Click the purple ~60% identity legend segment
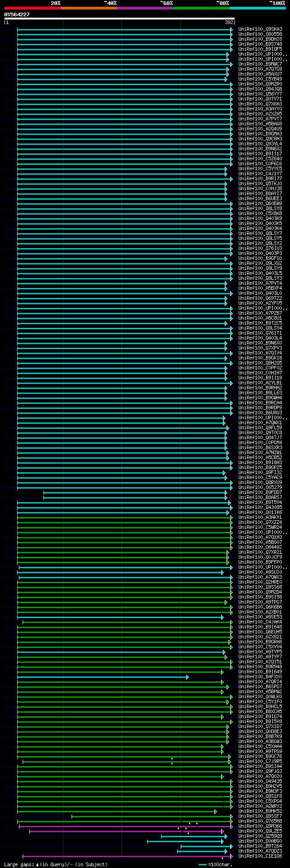290x868 pixels. 145,8
